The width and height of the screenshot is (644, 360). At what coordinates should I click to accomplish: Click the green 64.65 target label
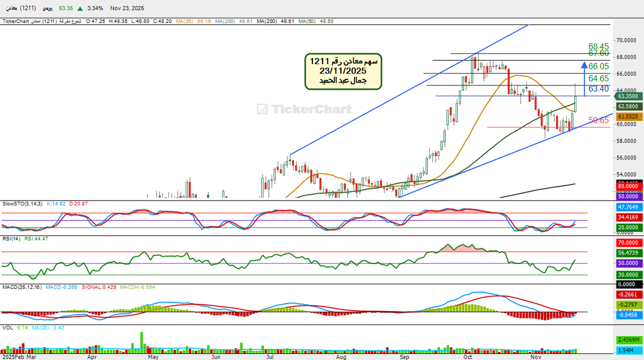tap(598, 78)
